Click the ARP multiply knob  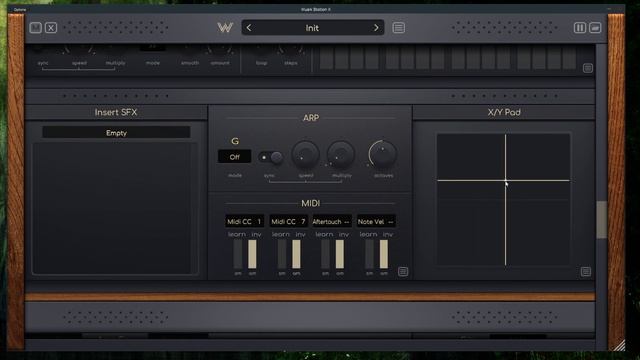[x=341, y=155]
